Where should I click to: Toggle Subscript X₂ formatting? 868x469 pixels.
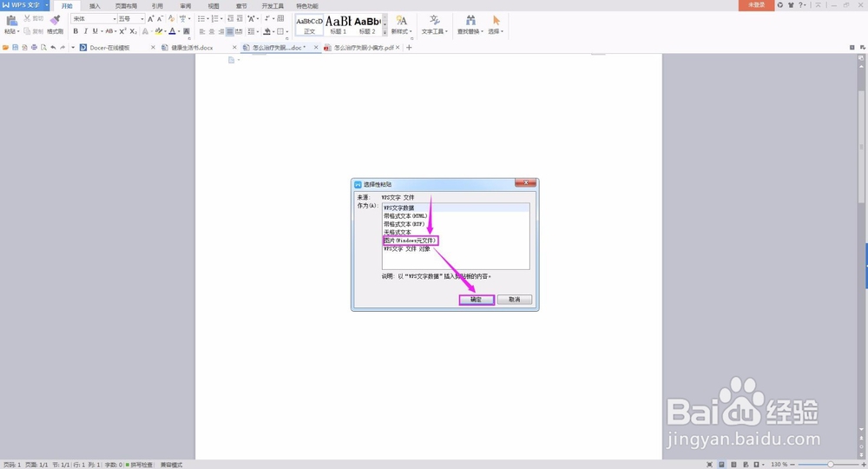coord(134,31)
